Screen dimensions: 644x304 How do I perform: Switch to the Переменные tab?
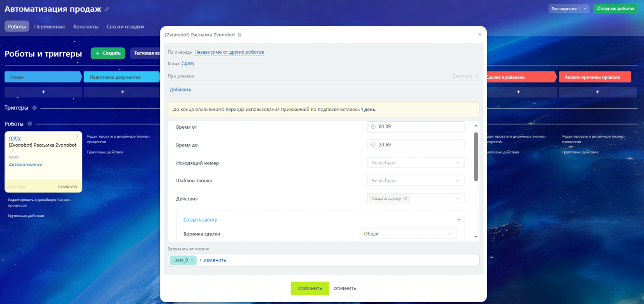click(50, 26)
